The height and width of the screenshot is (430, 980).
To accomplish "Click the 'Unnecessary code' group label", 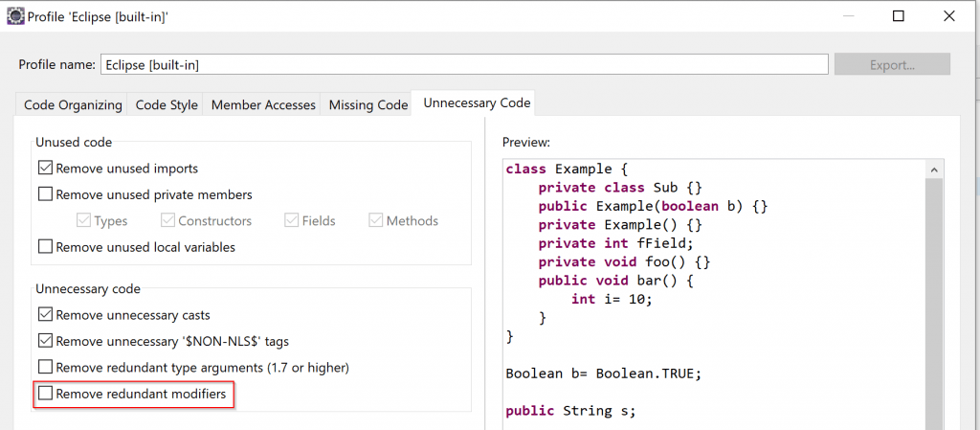I will [88, 289].
